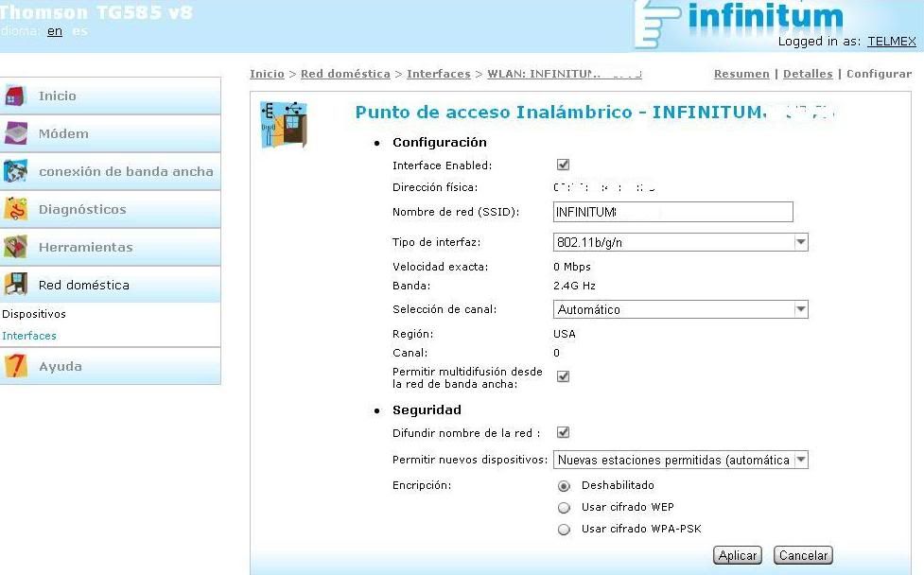Follow the Red doméstica breadcrumb link

[x=345, y=74]
